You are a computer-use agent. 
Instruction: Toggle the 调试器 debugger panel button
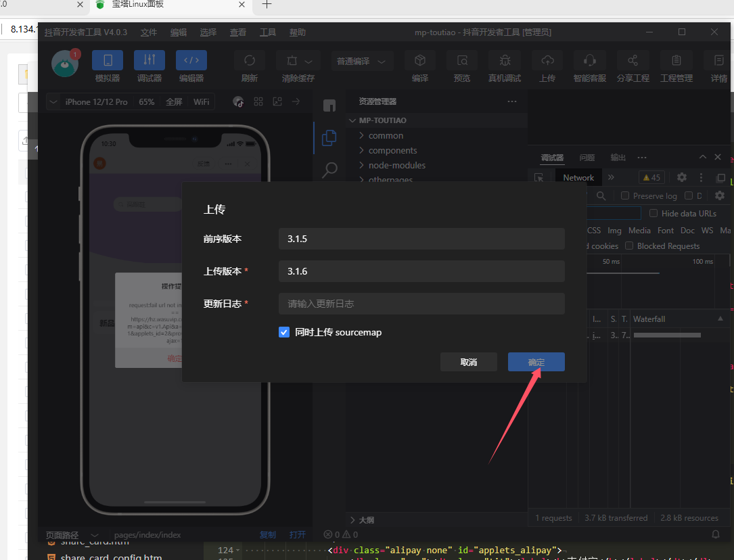(x=150, y=60)
